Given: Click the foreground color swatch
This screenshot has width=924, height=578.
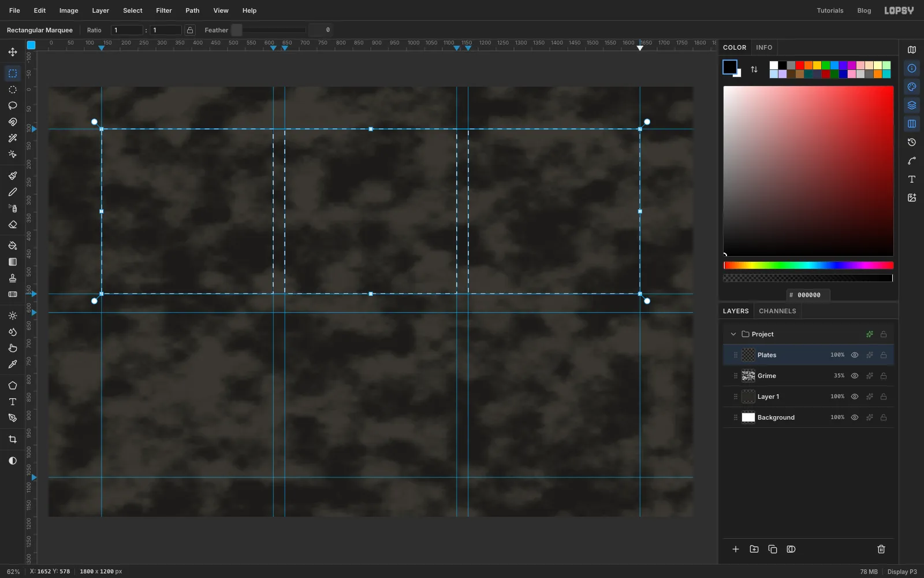Looking at the screenshot, I should click(x=730, y=67).
